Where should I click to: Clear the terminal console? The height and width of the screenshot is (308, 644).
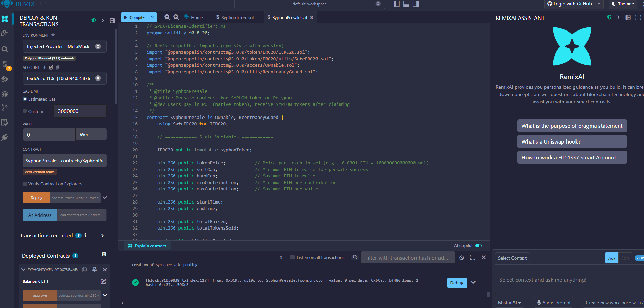(462, 258)
